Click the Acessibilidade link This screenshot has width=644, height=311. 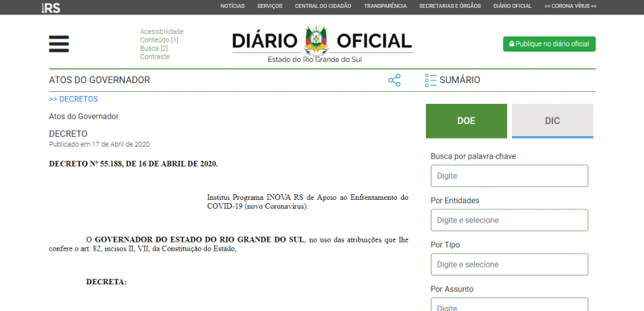(x=162, y=31)
